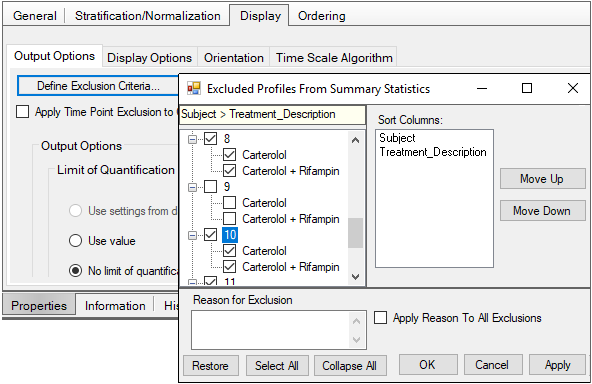Click the Restore button
The width and height of the screenshot is (592, 384).
[211, 365]
